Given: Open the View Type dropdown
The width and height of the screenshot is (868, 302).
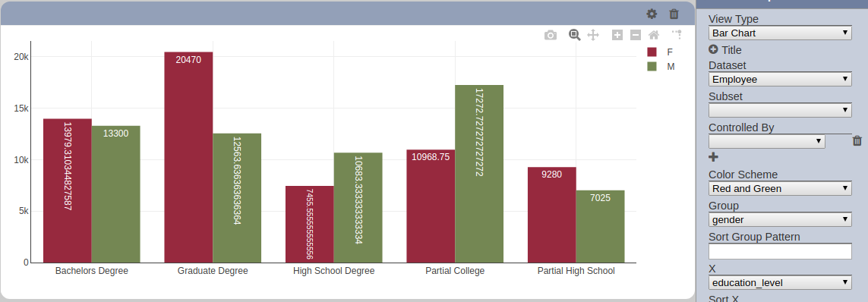Looking at the screenshot, I should (x=780, y=33).
